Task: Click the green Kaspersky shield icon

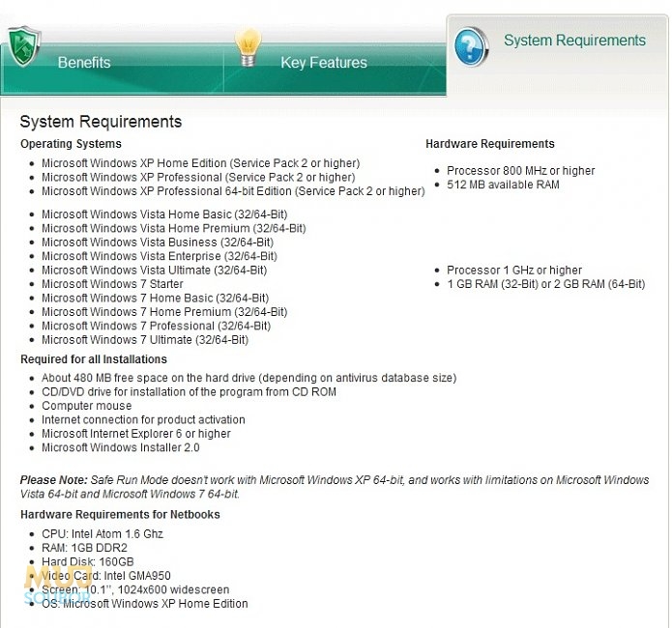Action: (24, 46)
